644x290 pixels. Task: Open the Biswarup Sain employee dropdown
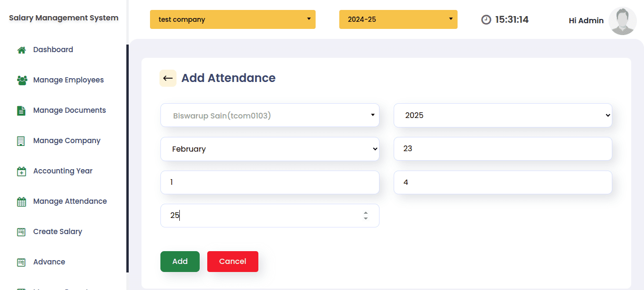270,115
